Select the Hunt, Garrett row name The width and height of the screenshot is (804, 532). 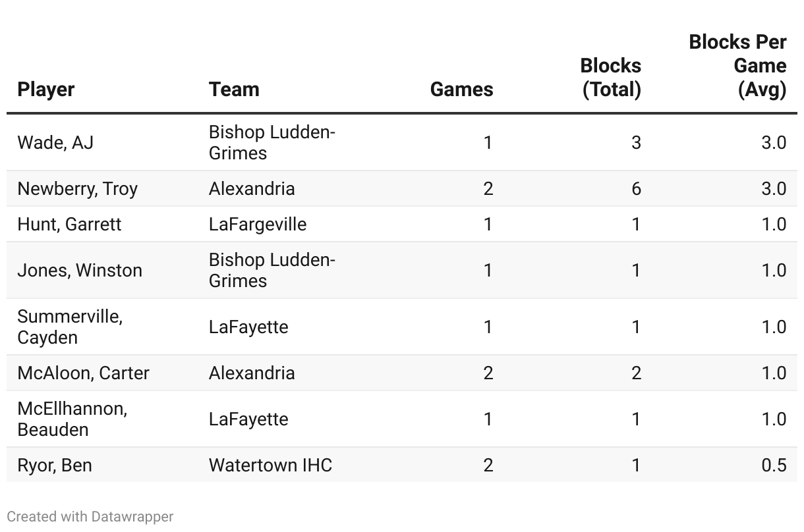69,225
